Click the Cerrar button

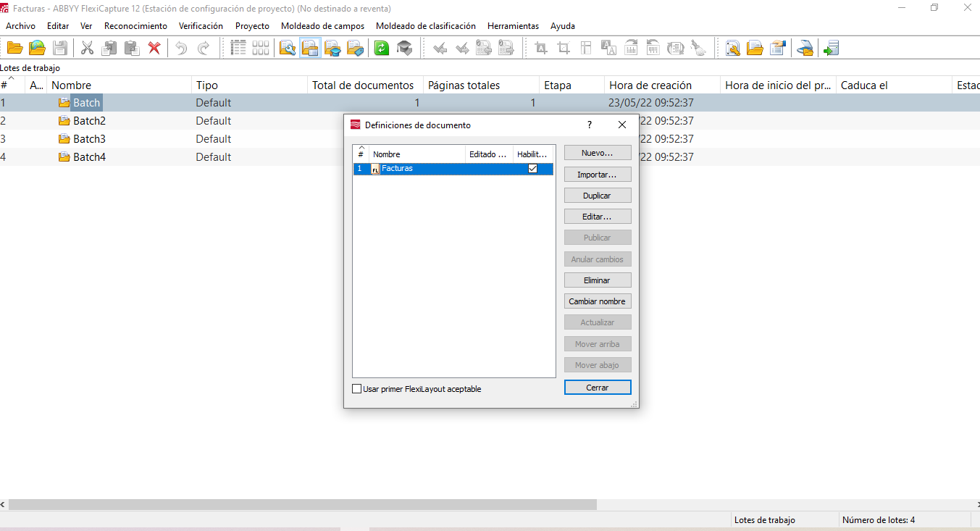pyautogui.click(x=598, y=388)
